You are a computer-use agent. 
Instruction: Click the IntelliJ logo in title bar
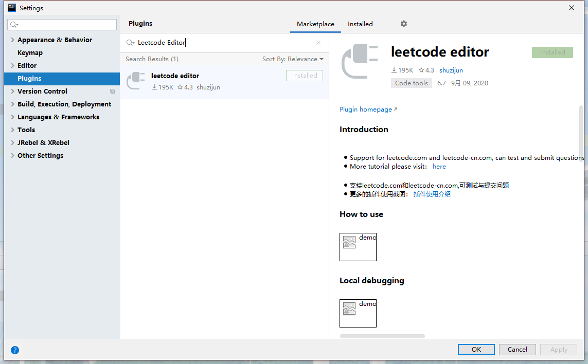[11, 8]
